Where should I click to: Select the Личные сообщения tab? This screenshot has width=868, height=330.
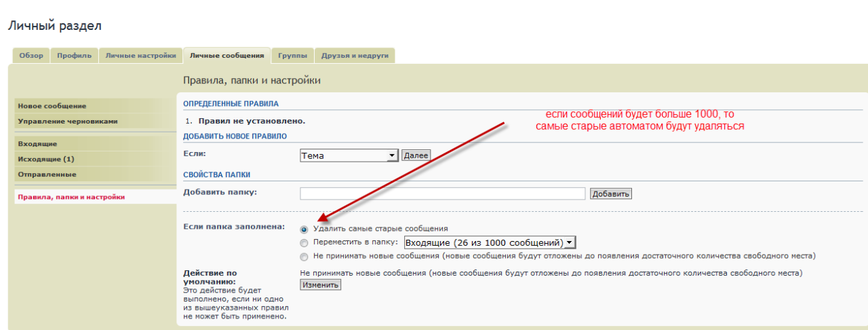tap(226, 56)
